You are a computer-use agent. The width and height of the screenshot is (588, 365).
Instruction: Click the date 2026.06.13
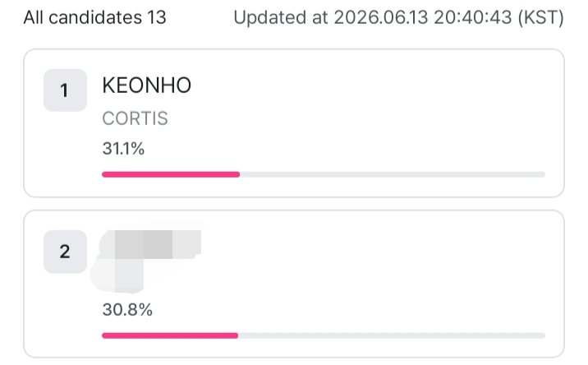click(380, 17)
